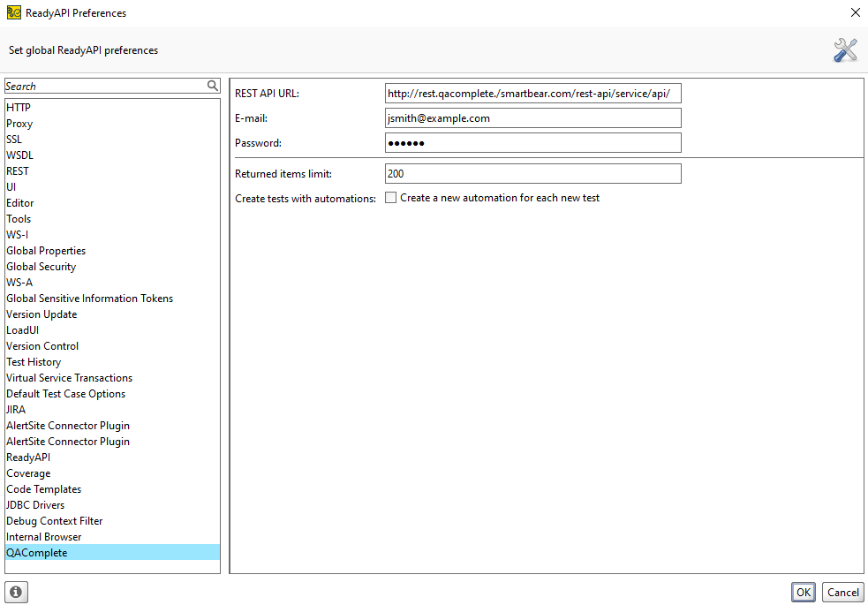Screen dimensions: 868x605
Task: Open the HTTP preferences category
Action: [x=112, y=108]
